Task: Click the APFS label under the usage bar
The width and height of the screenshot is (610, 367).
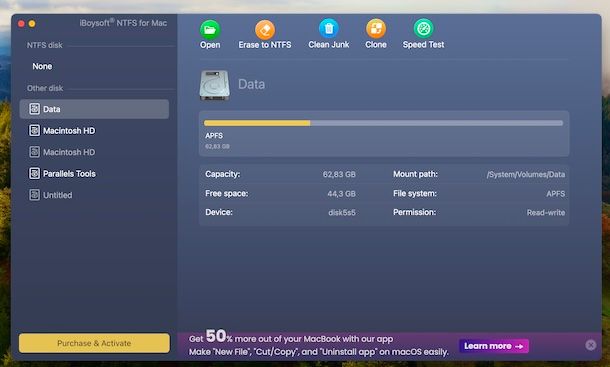Action: click(x=214, y=135)
